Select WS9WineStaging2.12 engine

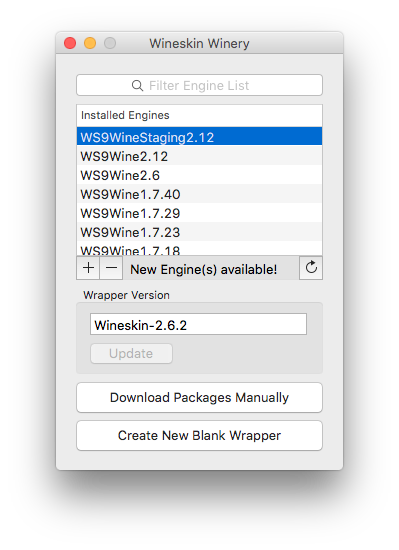(200, 137)
